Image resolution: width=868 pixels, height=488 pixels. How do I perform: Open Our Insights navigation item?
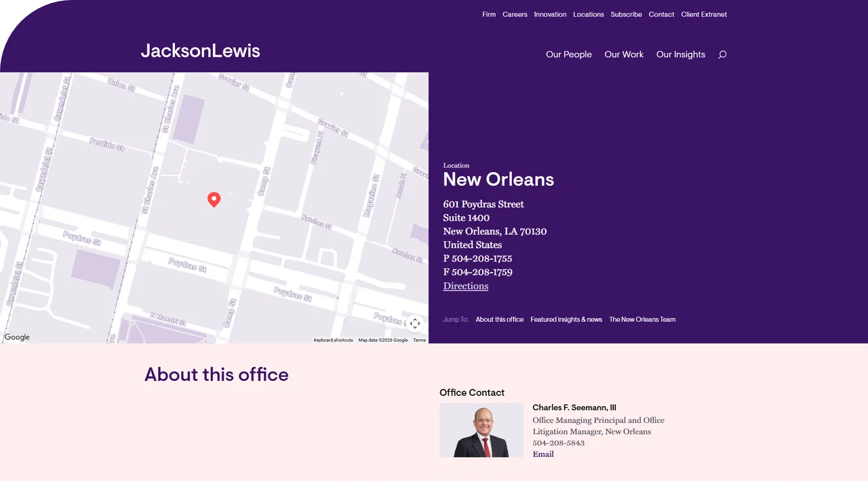[681, 54]
